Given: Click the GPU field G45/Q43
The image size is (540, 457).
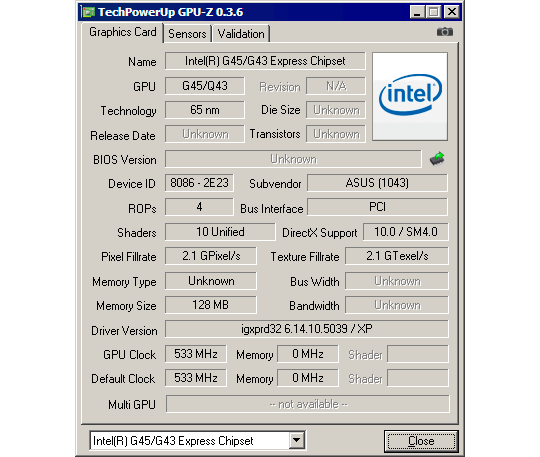Looking at the screenshot, I should point(205,86).
